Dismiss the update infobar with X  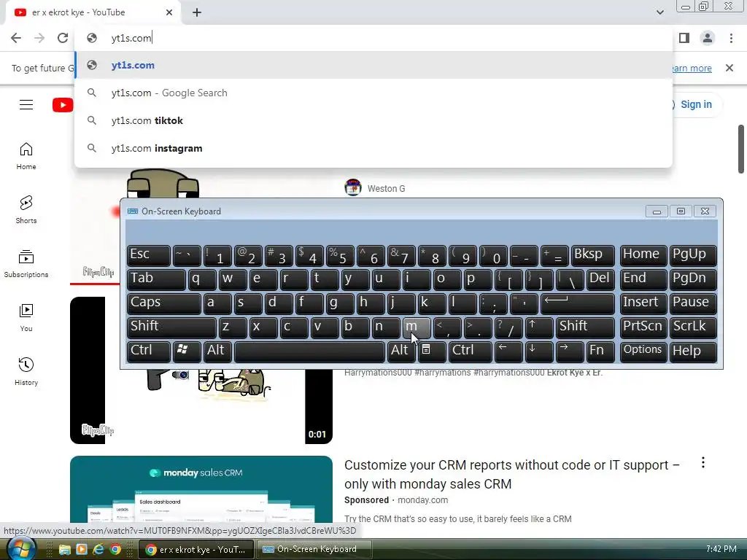pos(729,68)
